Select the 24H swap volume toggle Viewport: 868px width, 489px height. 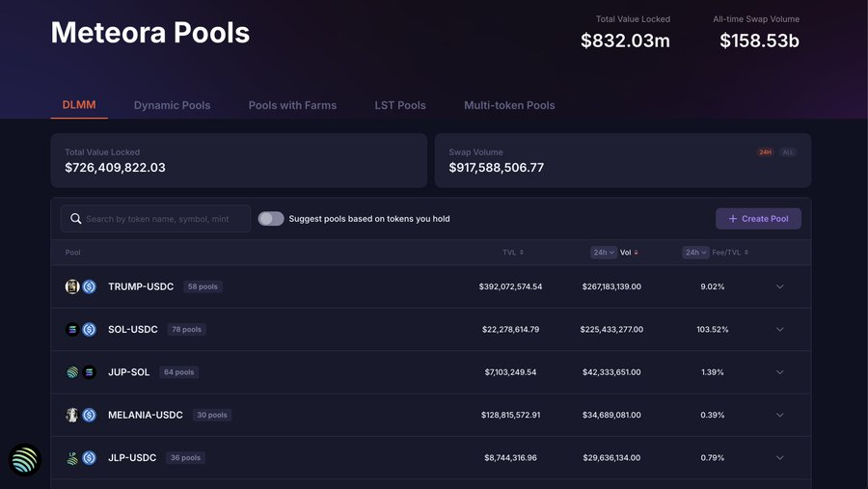(x=765, y=152)
